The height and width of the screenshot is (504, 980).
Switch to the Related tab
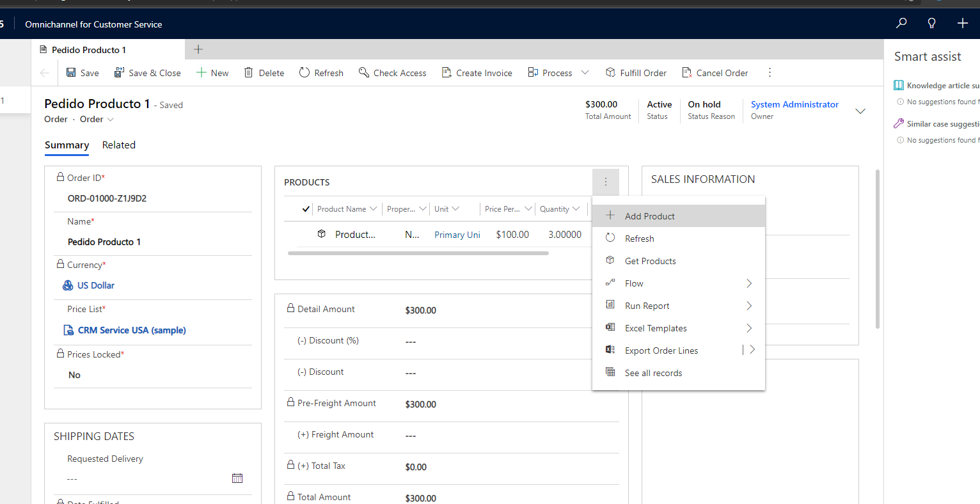(119, 145)
